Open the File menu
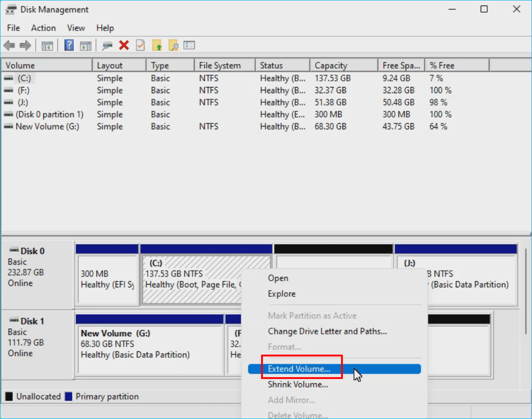 click(x=14, y=28)
